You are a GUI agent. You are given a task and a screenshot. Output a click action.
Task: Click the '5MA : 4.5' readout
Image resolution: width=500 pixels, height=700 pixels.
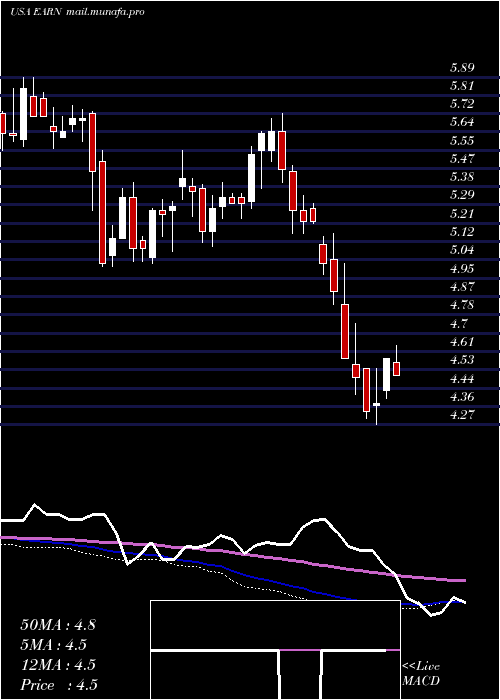click(x=54, y=645)
